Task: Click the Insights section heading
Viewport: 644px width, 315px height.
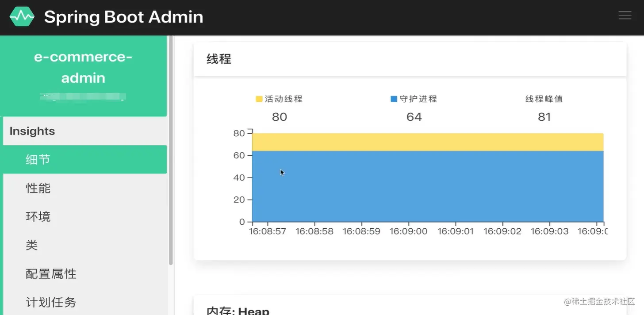Action: tap(32, 131)
